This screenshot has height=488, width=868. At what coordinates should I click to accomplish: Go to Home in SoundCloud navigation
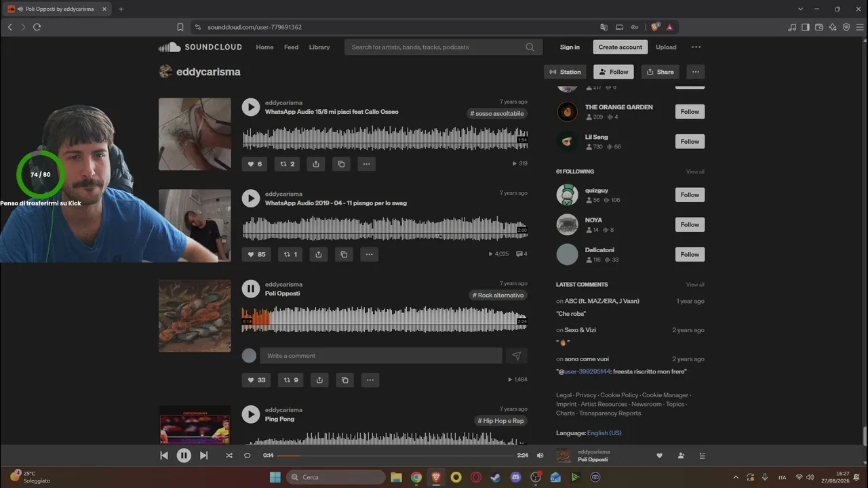tap(264, 47)
